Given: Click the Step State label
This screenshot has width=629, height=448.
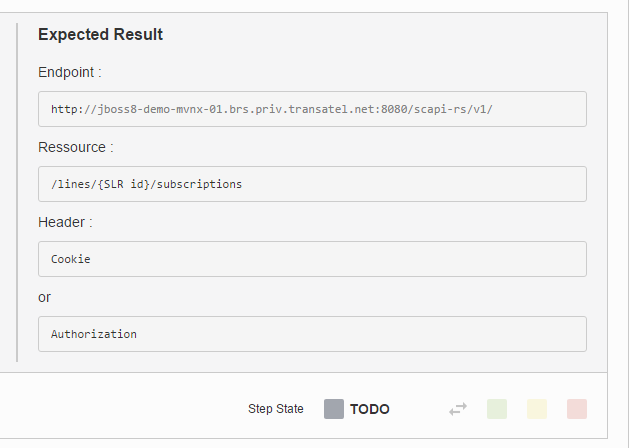Looking at the screenshot, I should click(276, 409).
